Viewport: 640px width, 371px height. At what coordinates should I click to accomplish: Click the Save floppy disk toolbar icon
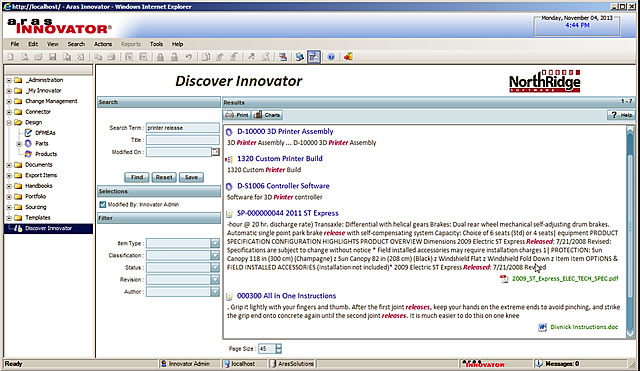tap(53, 57)
